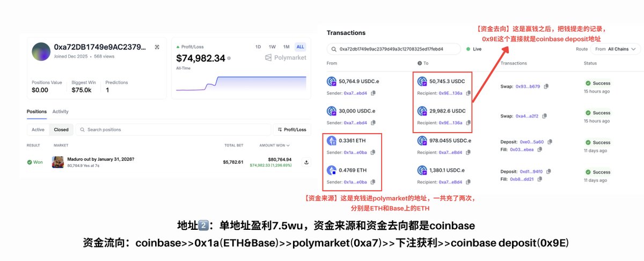Image resolution: width=644 pixels, height=261 pixels.
Task: Click the search icon in Transactions box
Action: pyautogui.click(x=333, y=49)
